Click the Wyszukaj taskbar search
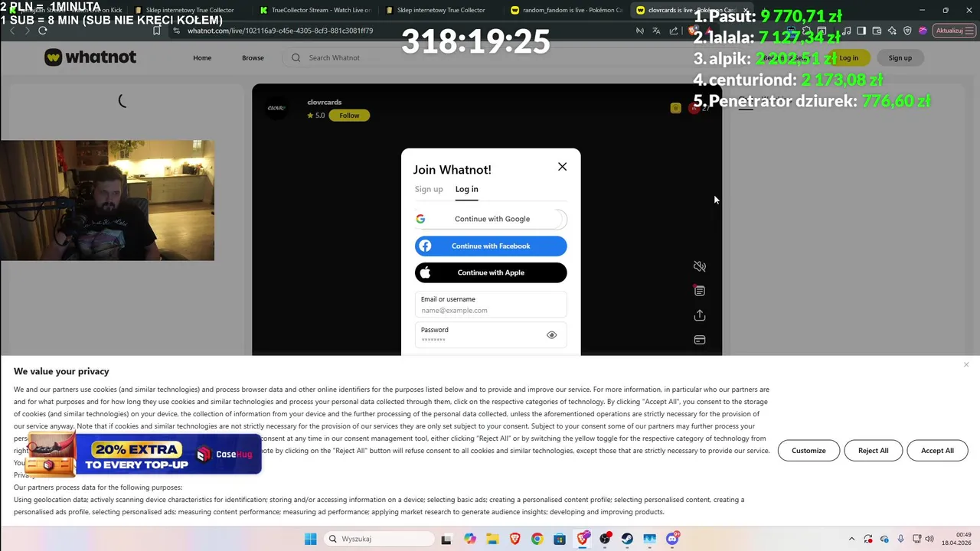The height and width of the screenshot is (551, 980). pyautogui.click(x=377, y=539)
